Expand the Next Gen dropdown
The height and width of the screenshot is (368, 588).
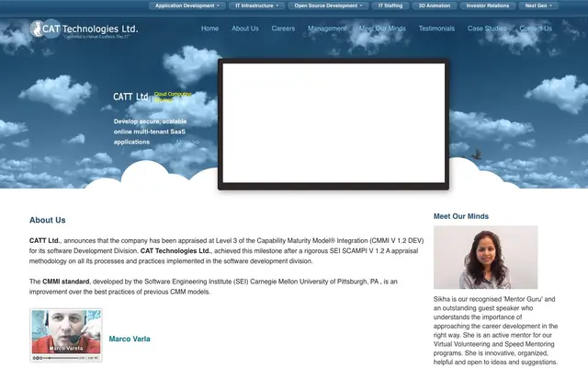(538, 6)
